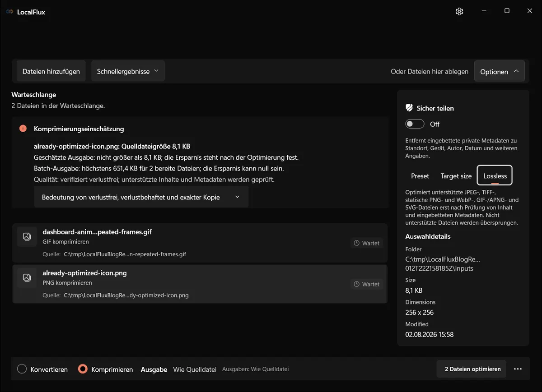The width and height of the screenshot is (542, 392).
Task: Click the Ausgabe label
Action: 154,369
